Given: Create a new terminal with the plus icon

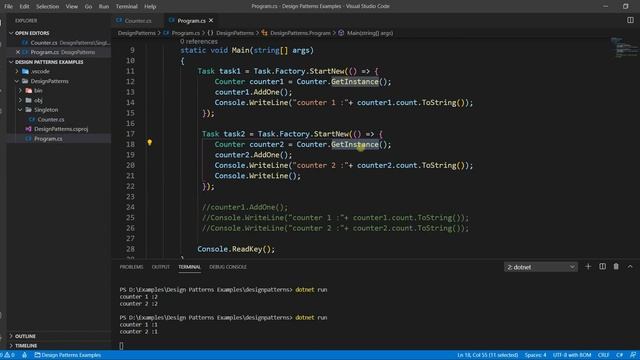Looking at the screenshot, I should pos(588,267).
